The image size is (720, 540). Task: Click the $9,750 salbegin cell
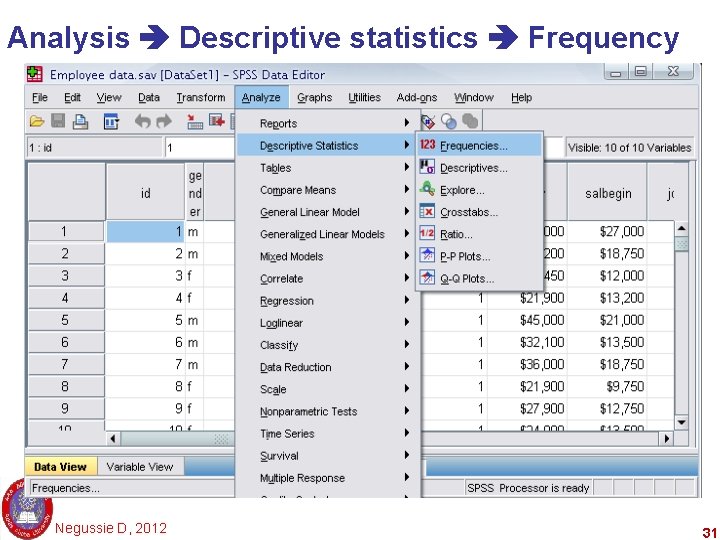pos(608,386)
